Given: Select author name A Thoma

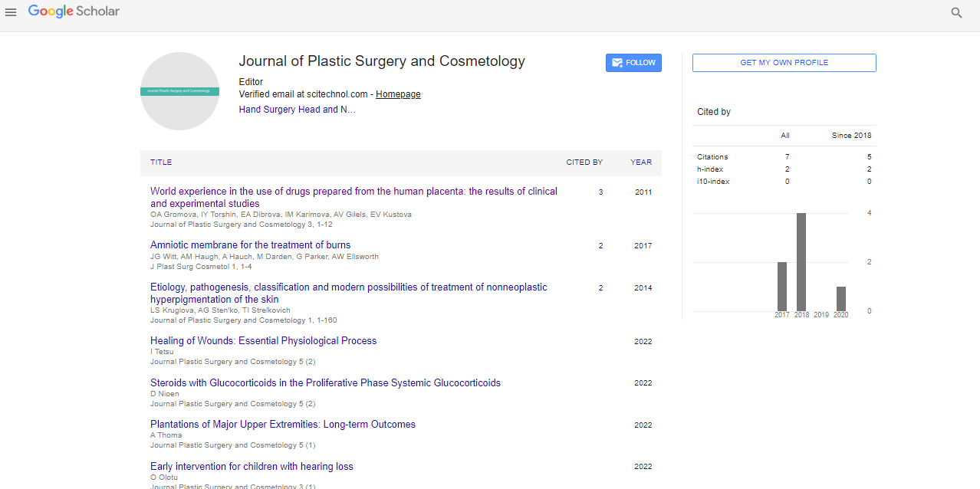Looking at the screenshot, I should pos(166,435).
